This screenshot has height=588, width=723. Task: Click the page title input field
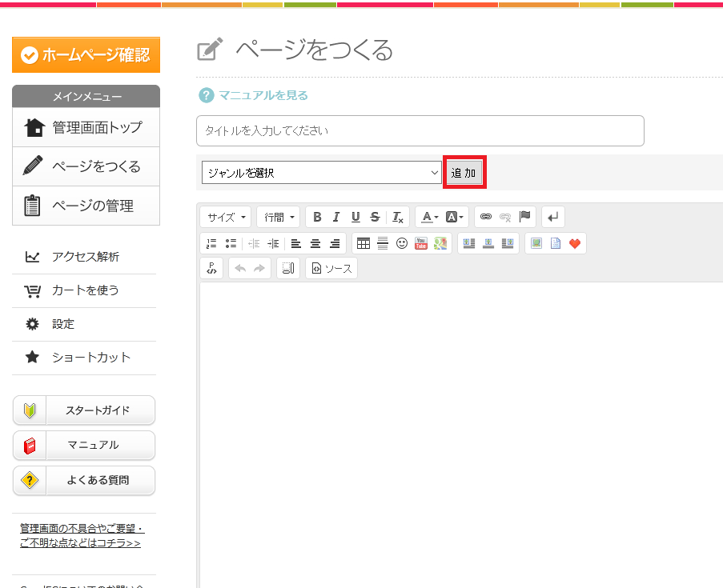click(420, 130)
